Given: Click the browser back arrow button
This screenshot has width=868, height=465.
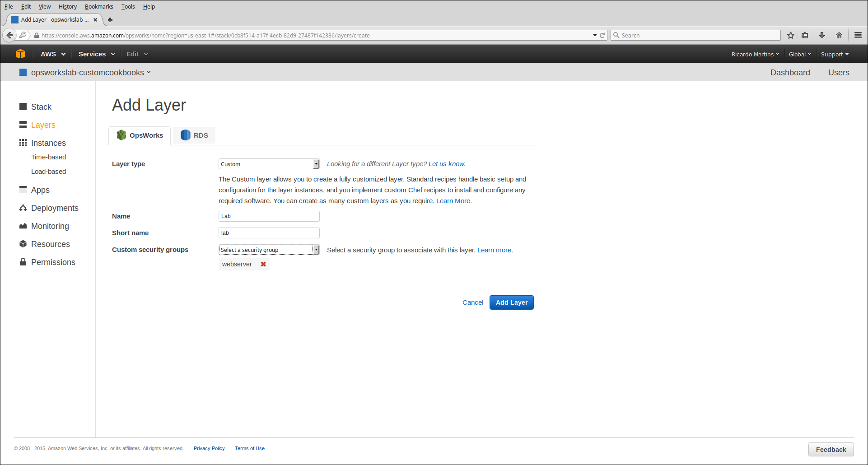Looking at the screenshot, I should (x=9, y=35).
